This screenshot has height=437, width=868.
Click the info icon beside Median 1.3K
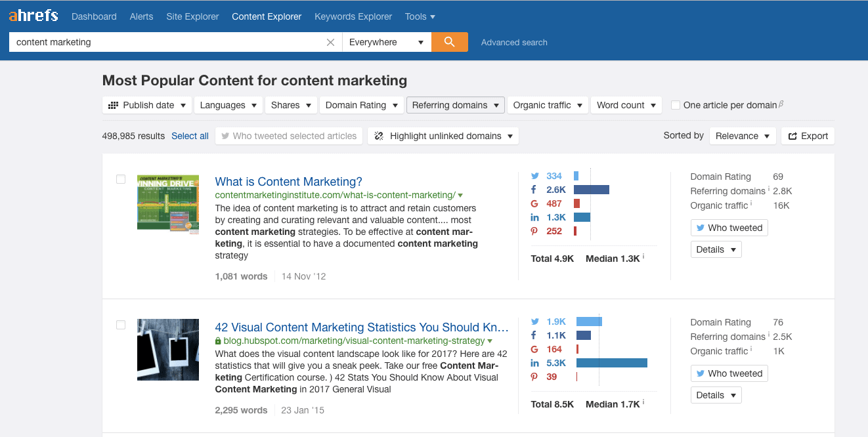point(643,257)
